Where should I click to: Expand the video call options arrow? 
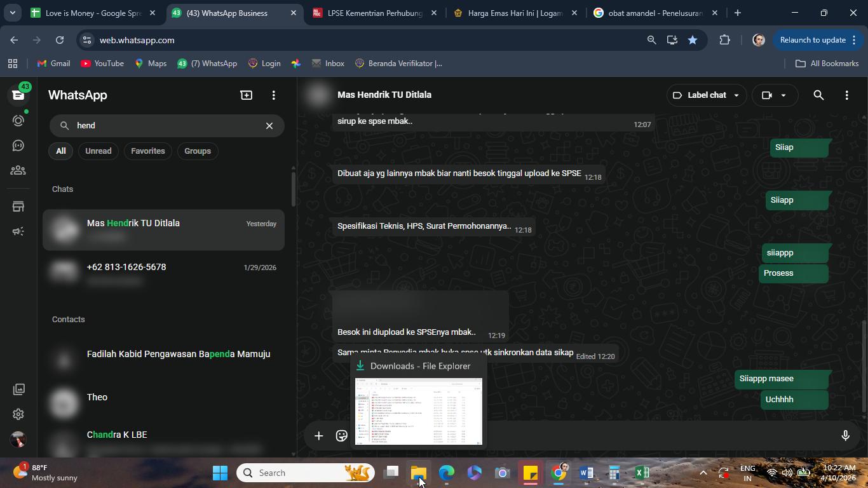point(783,95)
